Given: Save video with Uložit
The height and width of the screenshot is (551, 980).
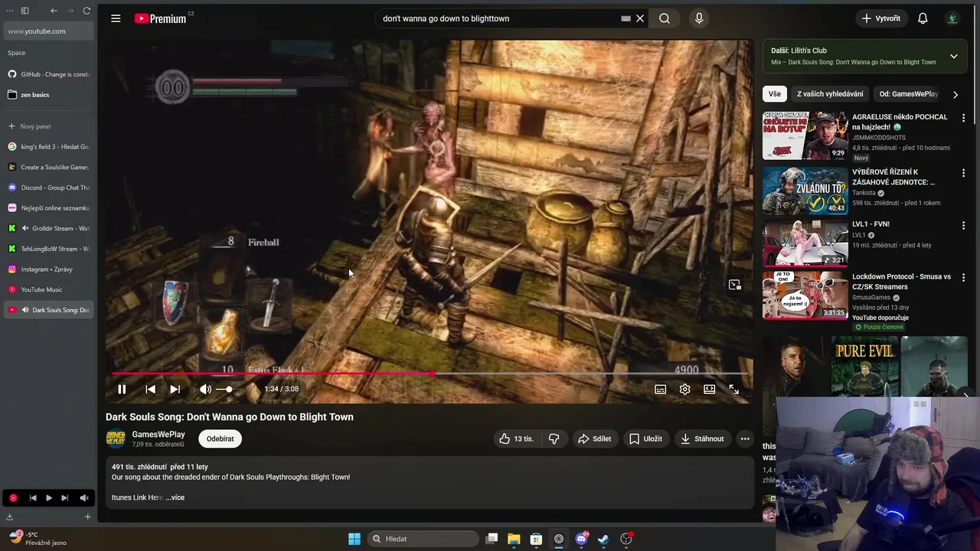Looking at the screenshot, I should pyautogui.click(x=645, y=439).
